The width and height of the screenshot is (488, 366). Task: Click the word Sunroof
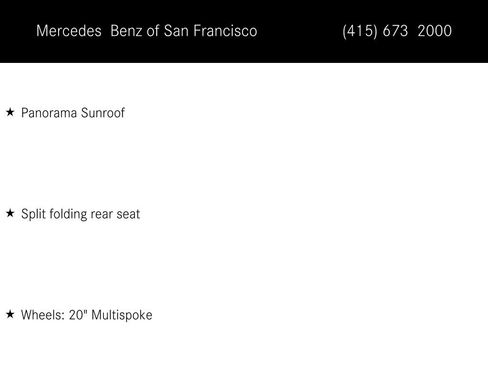point(103,113)
